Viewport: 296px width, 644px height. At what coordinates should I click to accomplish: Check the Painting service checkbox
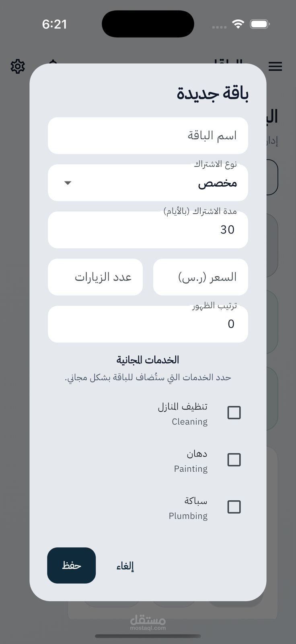pyautogui.click(x=234, y=460)
